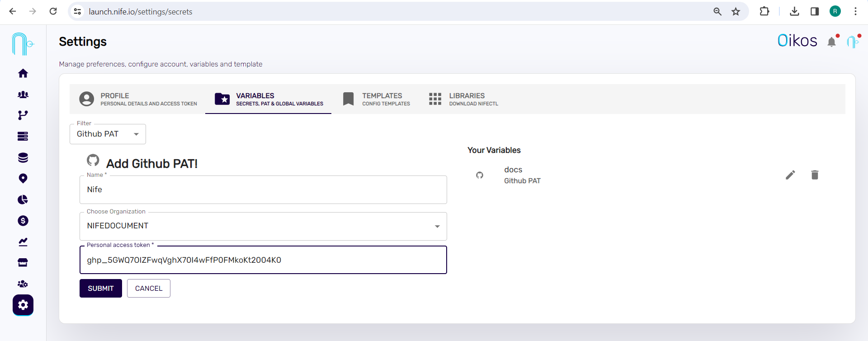Viewport: 868px width, 341px height.
Task: Switch to the Profile tab
Action: [138, 99]
